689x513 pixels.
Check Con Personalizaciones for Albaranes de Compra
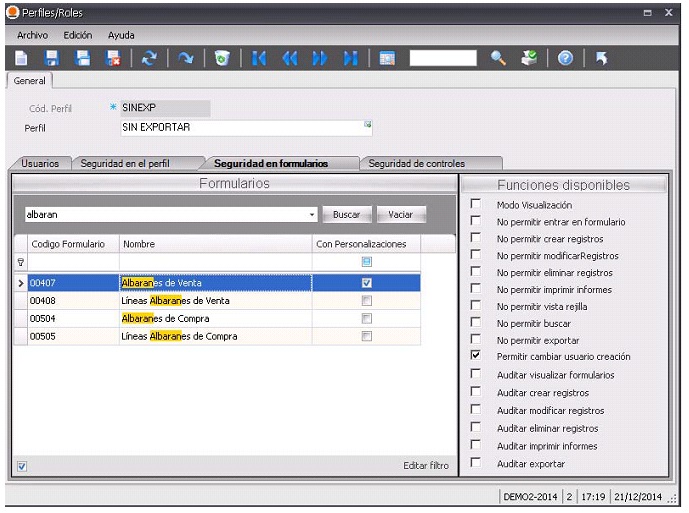[x=367, y=318]
